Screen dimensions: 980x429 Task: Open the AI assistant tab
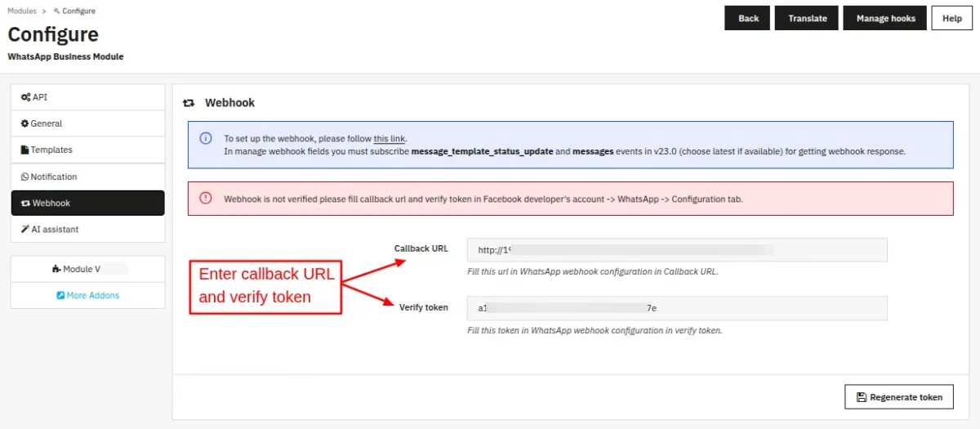(87, 230)
